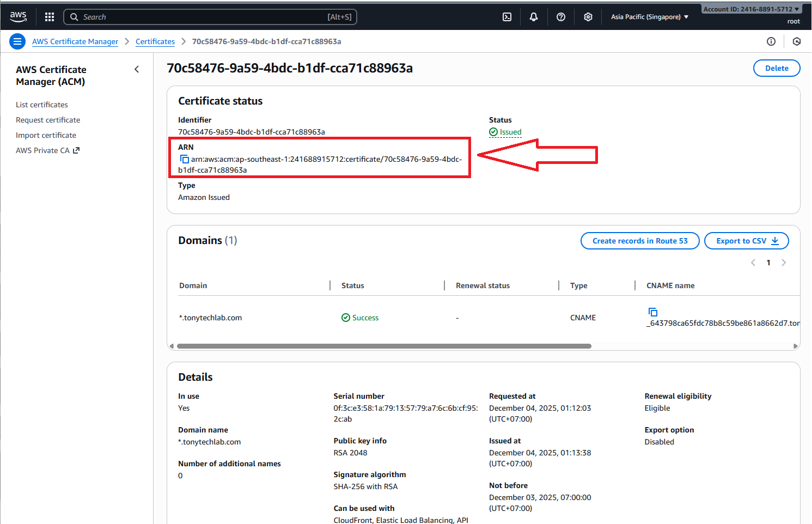Select Request certificate in sidebar
The width and height of the screenshot is (812, 524).
[x=48, y=120]
